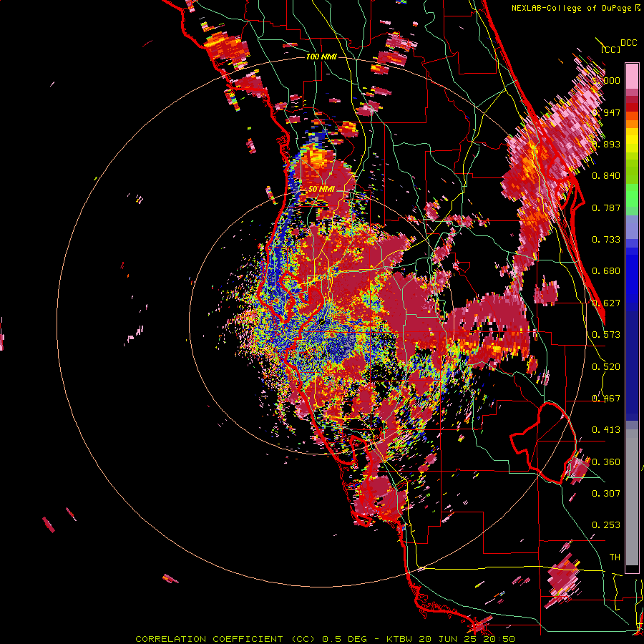
Task: Click the [CC] legend heading
Action: (x=610, y=49)
